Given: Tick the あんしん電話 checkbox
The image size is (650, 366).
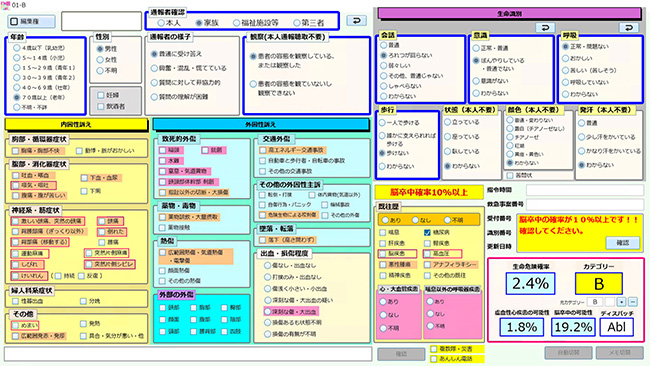Looking at the screenshot, I should pos(434,359).
